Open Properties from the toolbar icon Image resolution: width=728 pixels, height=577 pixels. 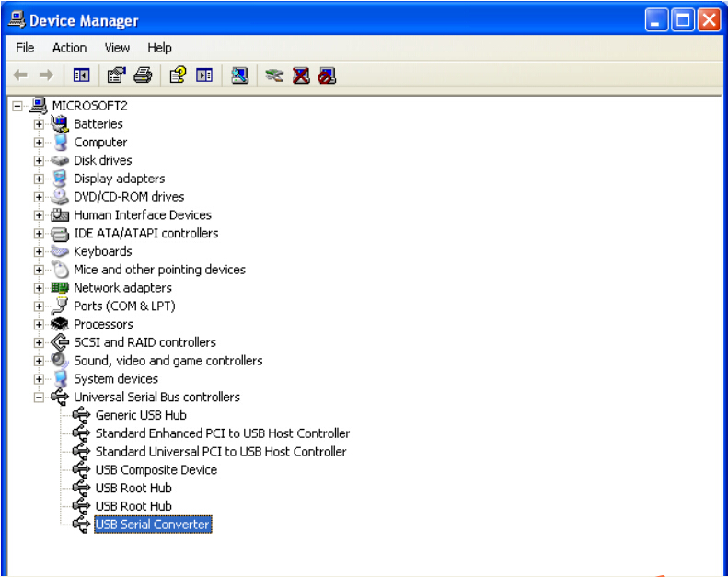117,75
